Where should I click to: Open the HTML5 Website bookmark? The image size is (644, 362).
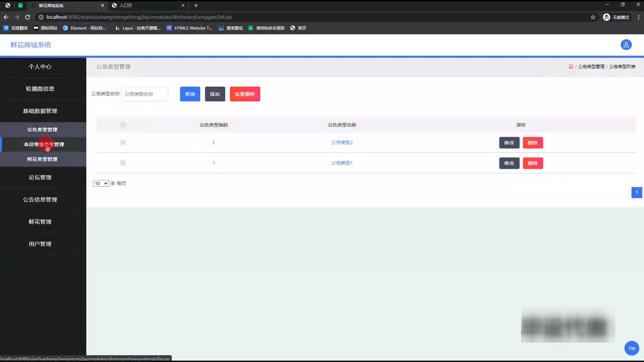coord(190,28)
